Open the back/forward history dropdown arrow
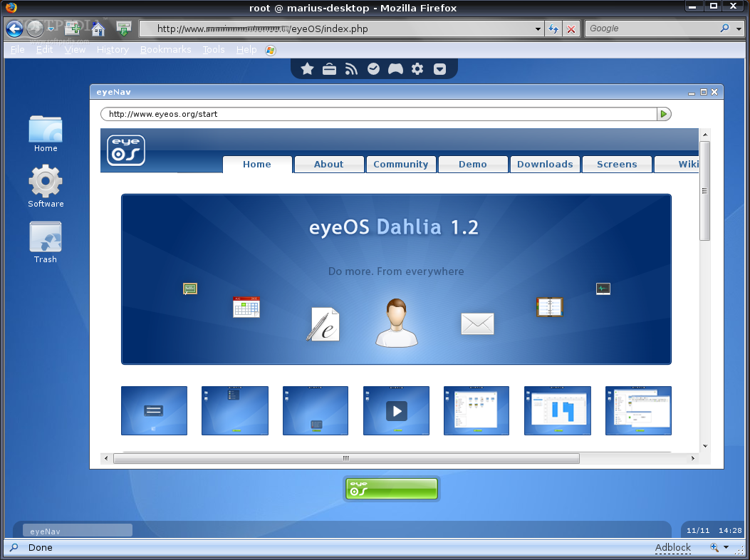The image size is (750, 560). [51, 29]
